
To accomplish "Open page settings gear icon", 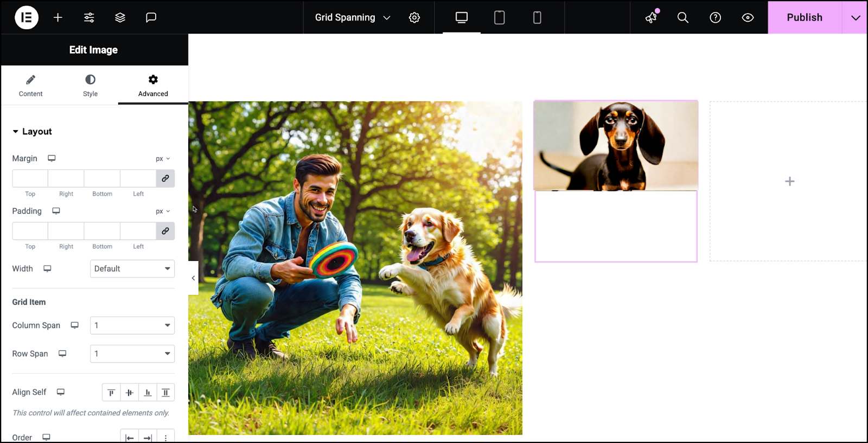I will (x=414, y=17).
